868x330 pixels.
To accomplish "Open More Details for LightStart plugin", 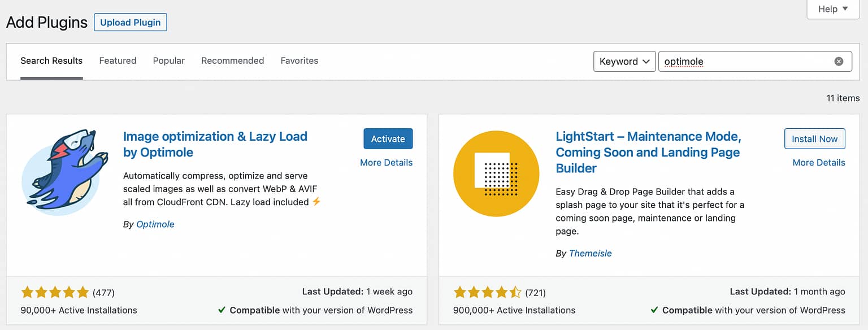I will click(819, 163).
